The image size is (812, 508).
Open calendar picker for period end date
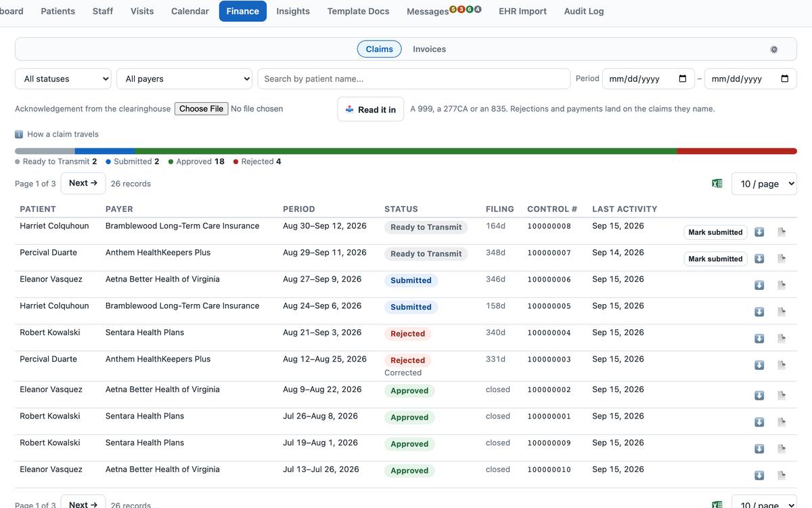click(784, 79)
